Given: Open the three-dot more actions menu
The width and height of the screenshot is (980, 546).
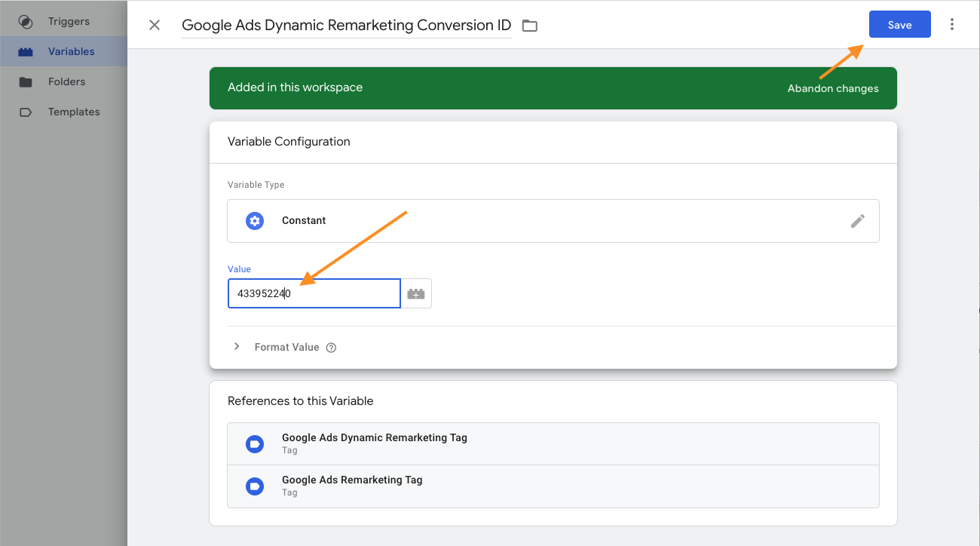Looking at the screenshot, I should tap(952, 24).
